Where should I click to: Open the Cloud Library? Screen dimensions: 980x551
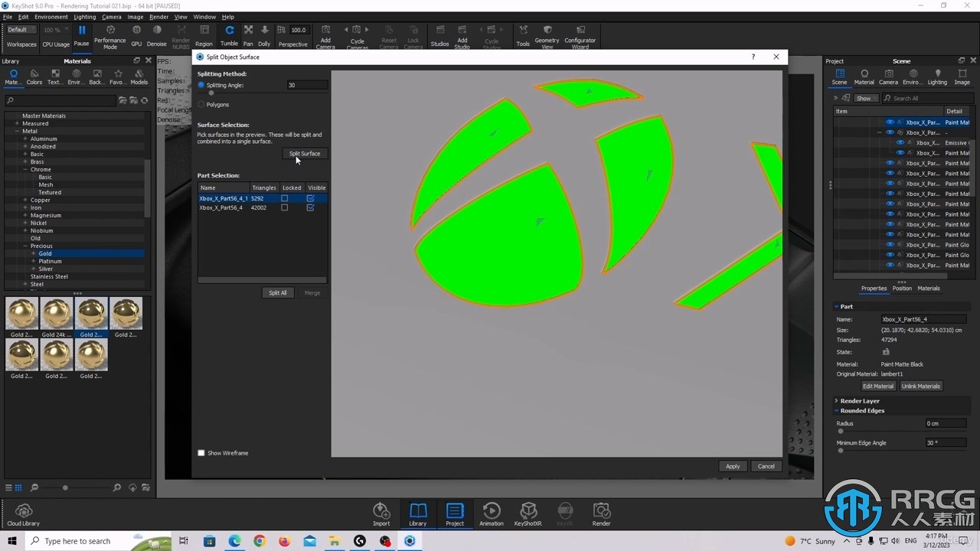tap(23, 515)
